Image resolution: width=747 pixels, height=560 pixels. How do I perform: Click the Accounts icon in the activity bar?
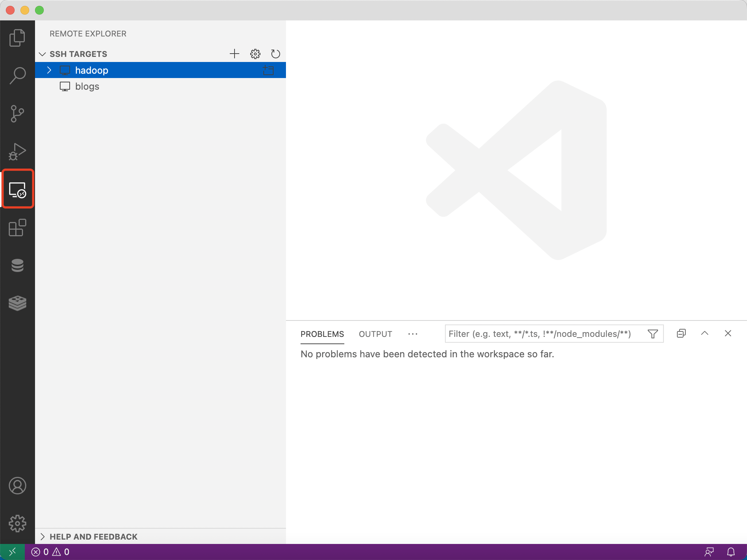pyautogui.click(x=17, y=486)
